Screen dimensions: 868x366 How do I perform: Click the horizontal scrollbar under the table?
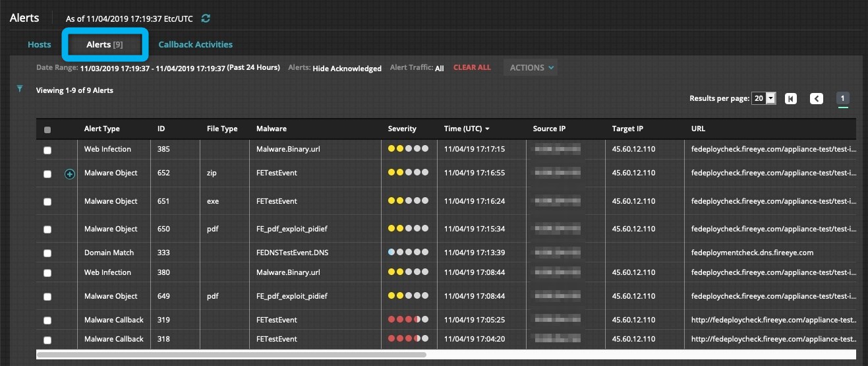(x=231, y=355)
